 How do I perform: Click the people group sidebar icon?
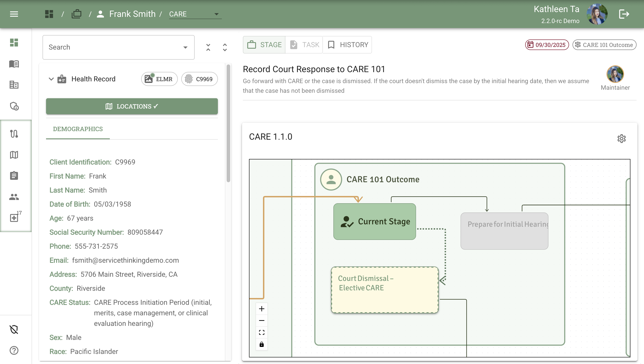(x=14, y=197)
